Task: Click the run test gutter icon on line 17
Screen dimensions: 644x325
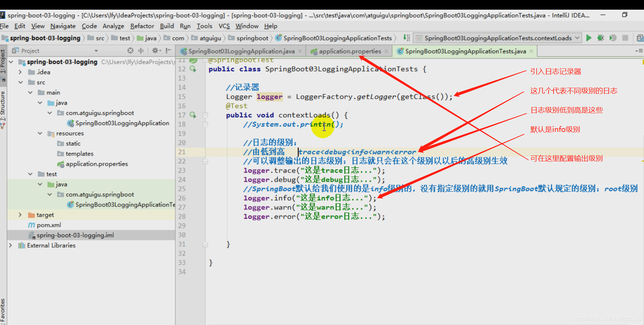Action: (193, 115)
